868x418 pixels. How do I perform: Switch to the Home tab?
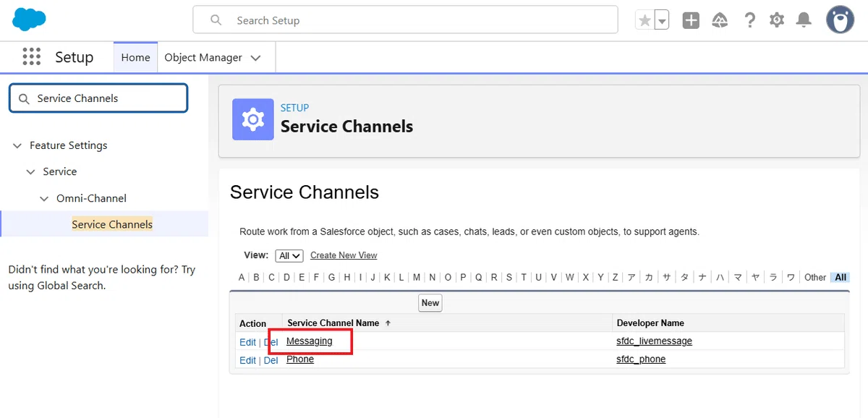(135, 57)
